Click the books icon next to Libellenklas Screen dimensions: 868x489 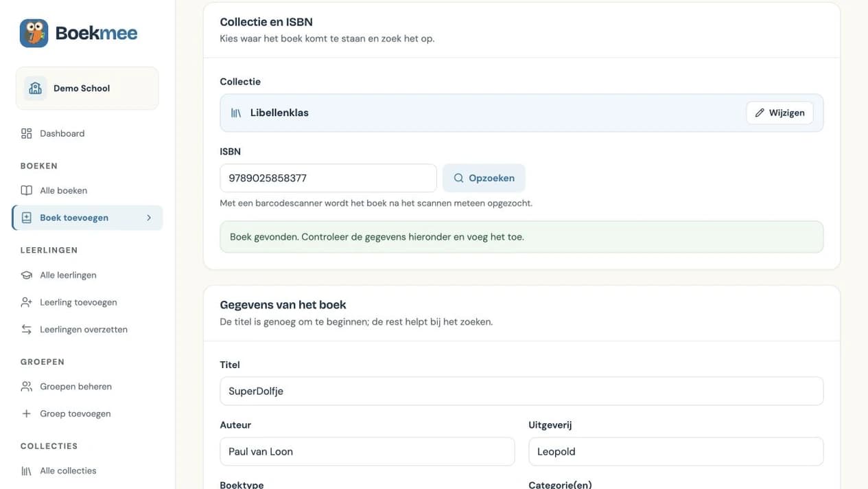(236, 113)
